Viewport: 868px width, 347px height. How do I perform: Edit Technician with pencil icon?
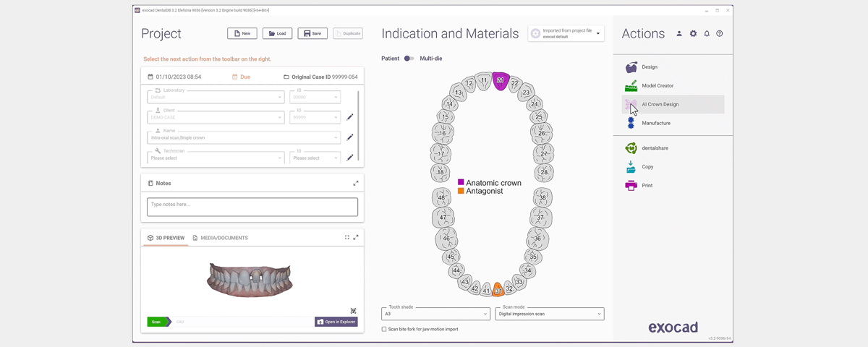coord(350,158)
